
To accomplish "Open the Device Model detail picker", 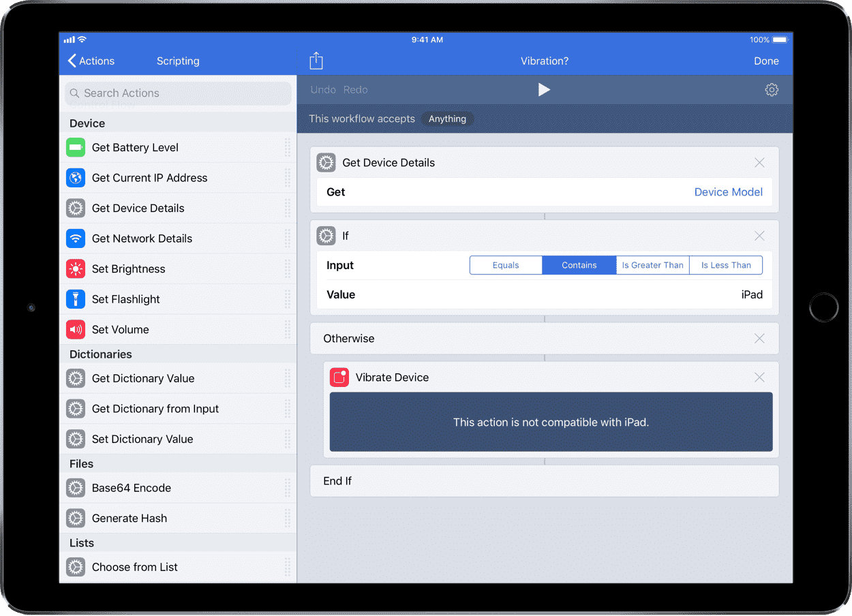I will click(x=728, y=192).
